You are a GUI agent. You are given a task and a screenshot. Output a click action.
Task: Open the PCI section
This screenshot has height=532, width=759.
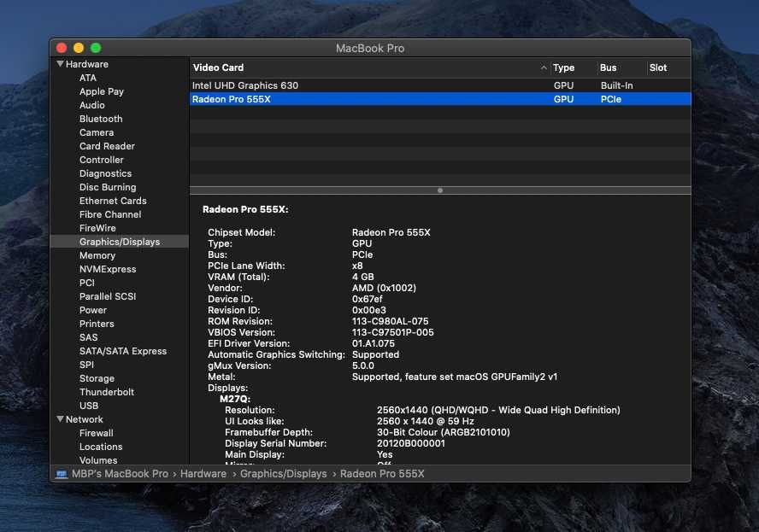pyautogui.click(x=86, y=283)
